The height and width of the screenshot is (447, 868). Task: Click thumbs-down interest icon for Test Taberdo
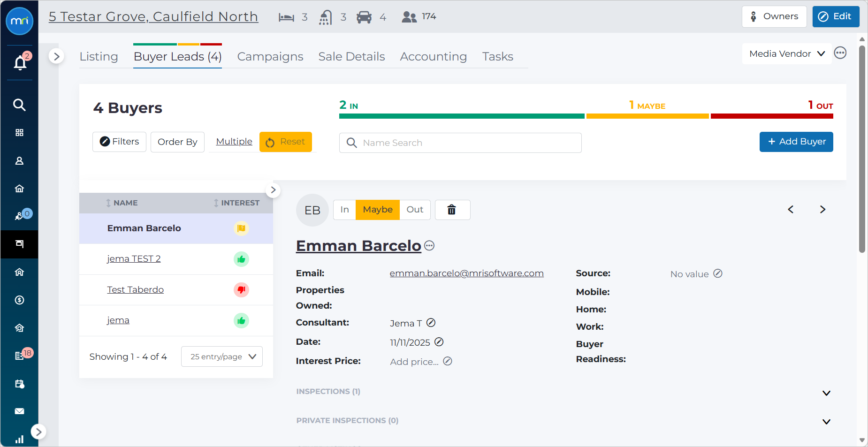click(241, 290)
